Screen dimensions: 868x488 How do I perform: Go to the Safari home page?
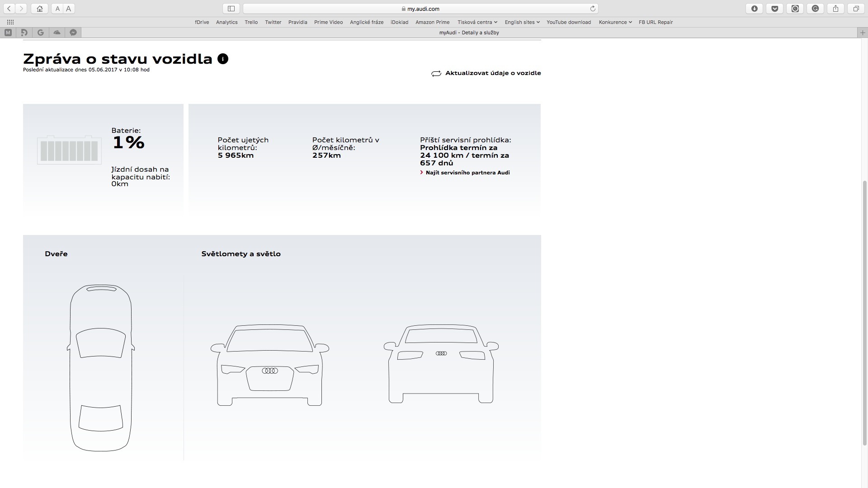point(40,9)
